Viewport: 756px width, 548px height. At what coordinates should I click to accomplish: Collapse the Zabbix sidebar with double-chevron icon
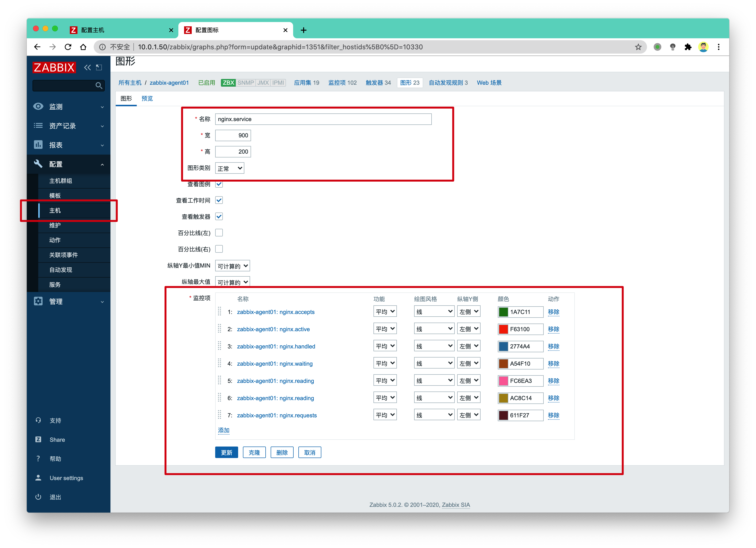[87, 68]
